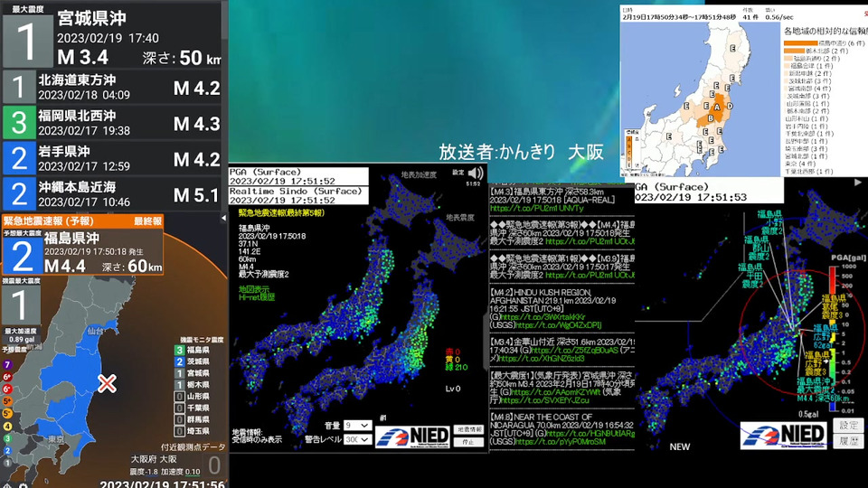
Task: Open Nicaragua USGS link https://t.co/pYyP0MroSM
Action: [561, 442]
